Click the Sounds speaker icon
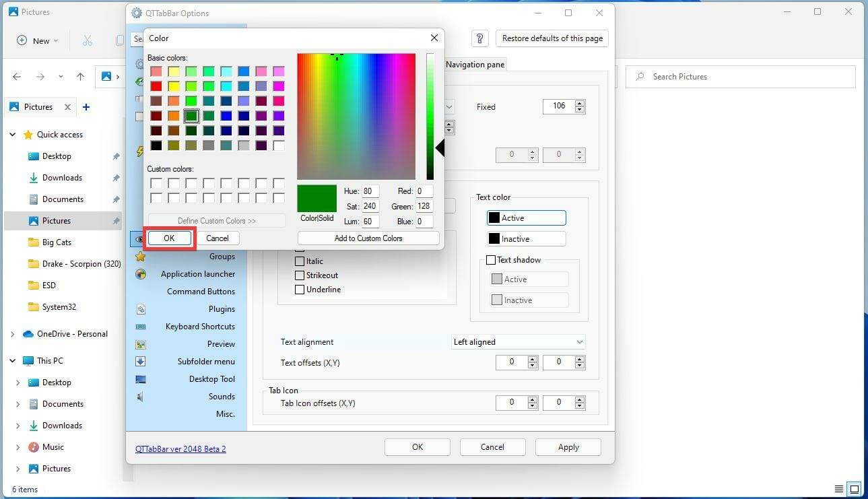Viewport: 868px width, 499px height. 140,396
